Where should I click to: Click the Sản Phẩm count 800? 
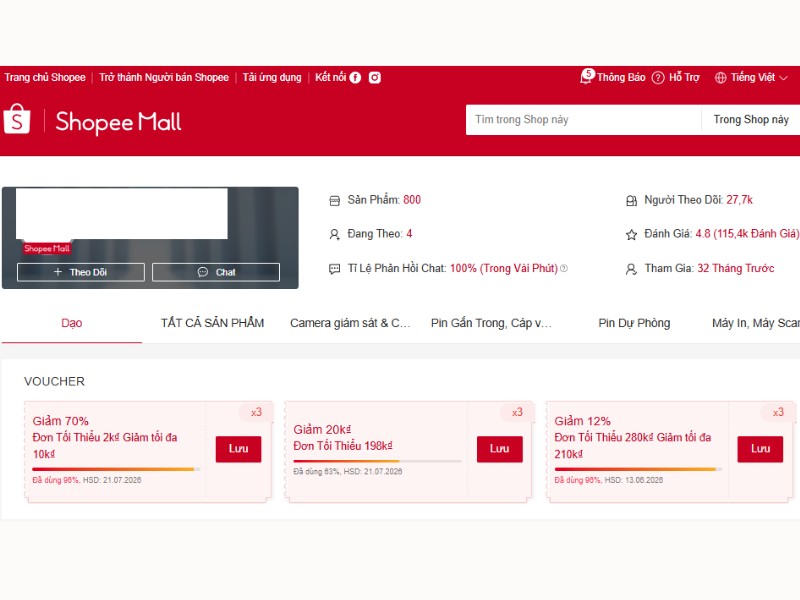pos(412,200)
